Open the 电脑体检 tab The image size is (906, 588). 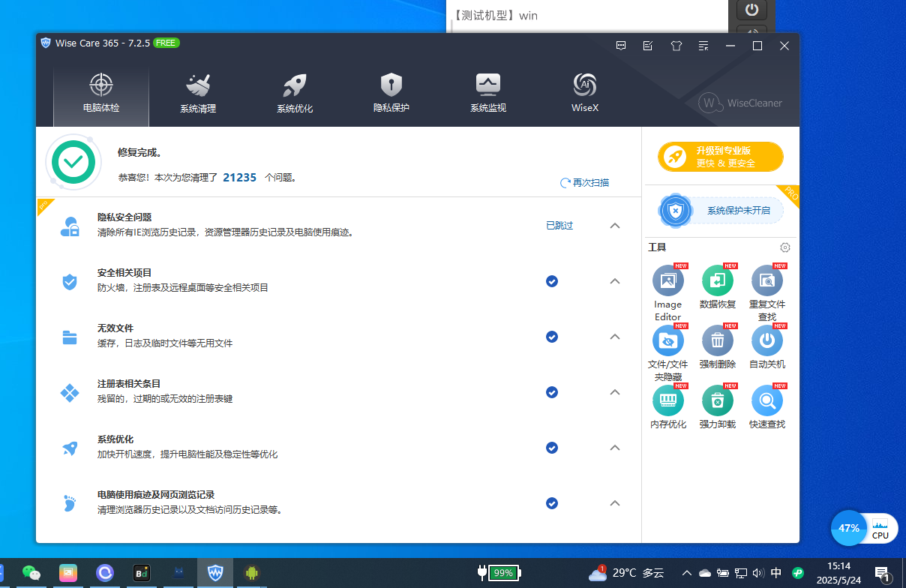[x=101, y=93]
